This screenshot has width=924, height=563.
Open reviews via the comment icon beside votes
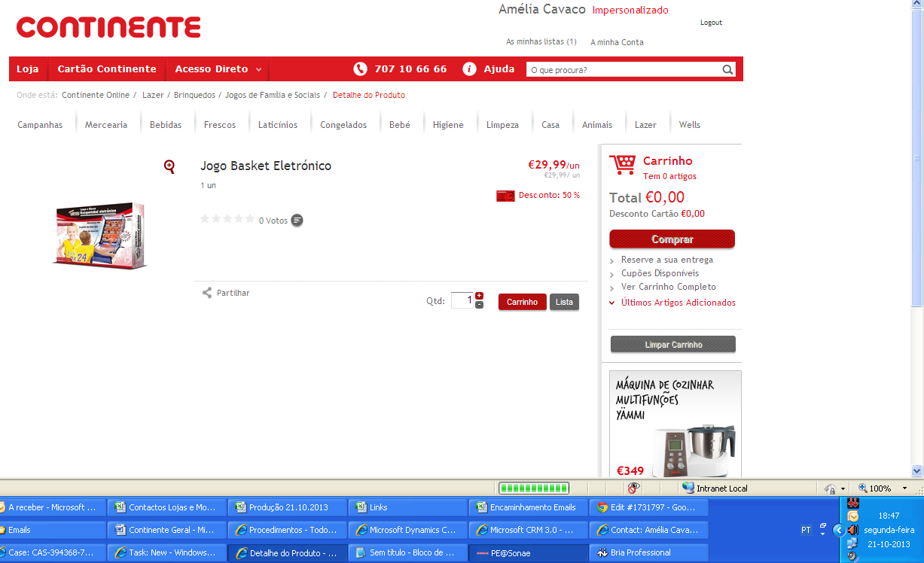coord(297,221)
